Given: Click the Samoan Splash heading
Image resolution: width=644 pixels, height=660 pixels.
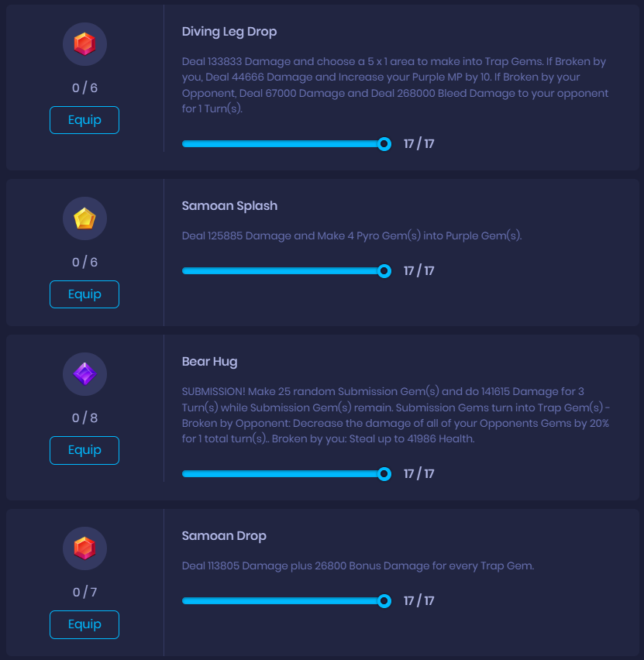Looking at the screenshot, I should point(229,206).
